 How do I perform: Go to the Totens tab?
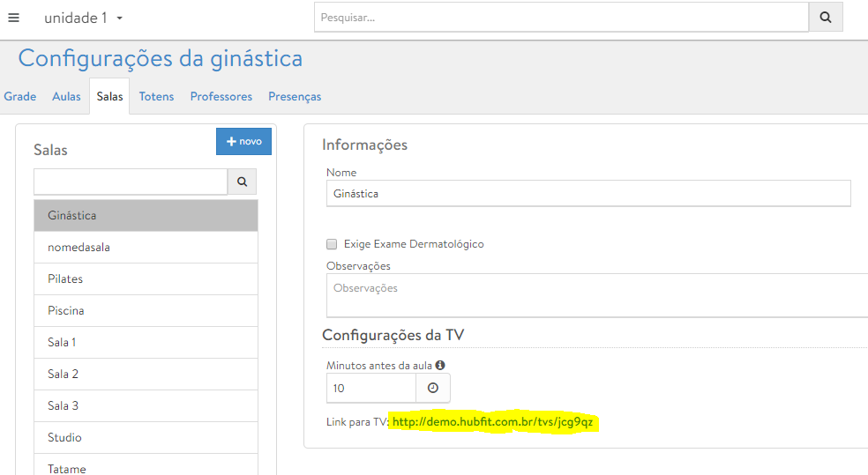click(156, 97)
